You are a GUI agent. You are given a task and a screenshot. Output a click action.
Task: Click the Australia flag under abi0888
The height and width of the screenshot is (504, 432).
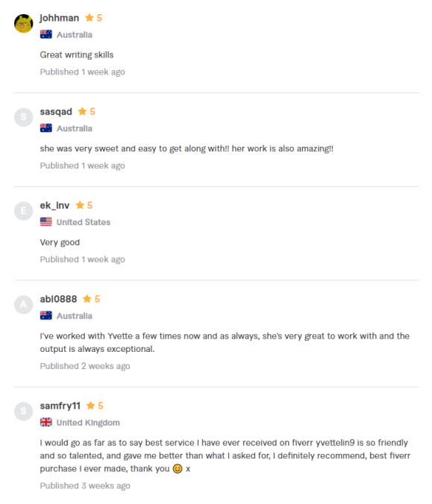(46, 315)
